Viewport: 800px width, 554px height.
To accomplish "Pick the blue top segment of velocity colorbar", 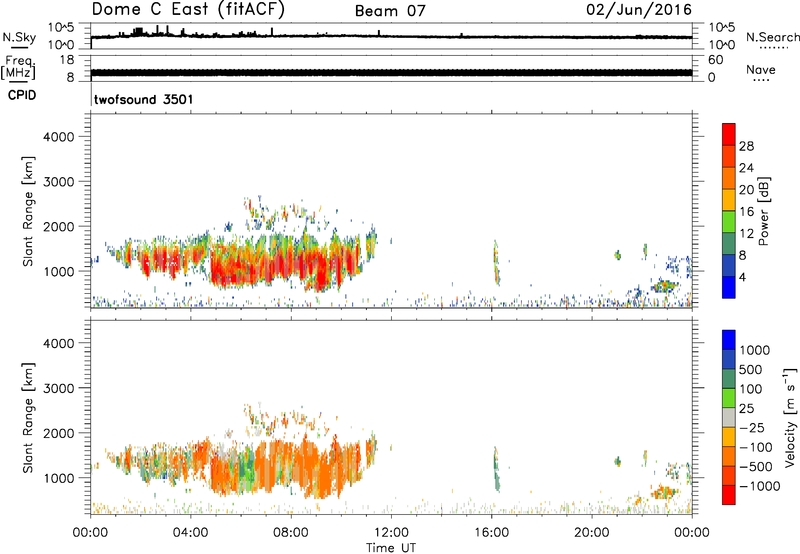I will tap(729, 339).
